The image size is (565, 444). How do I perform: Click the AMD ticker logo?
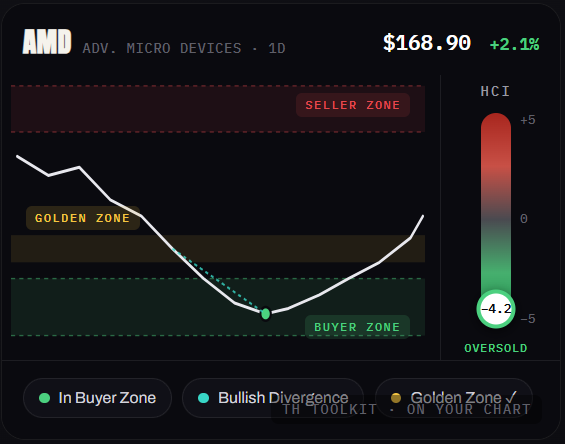tap(47, 42)
